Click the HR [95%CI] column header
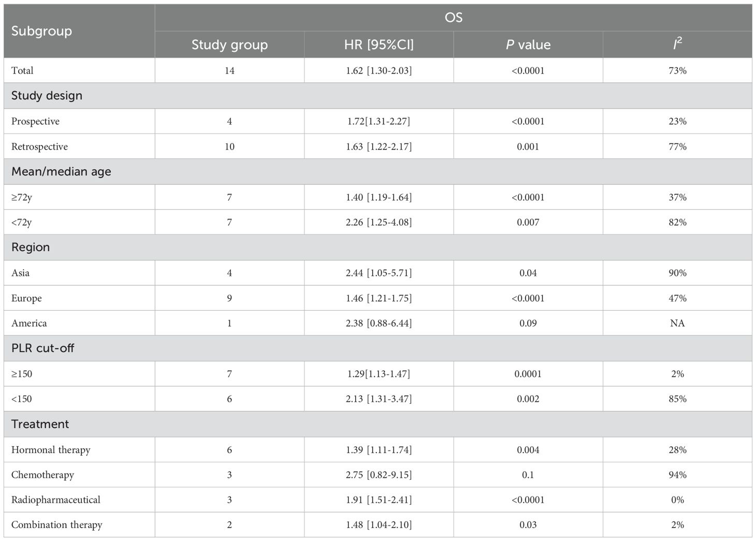This screenshot has width=756, height=541. 379,45
